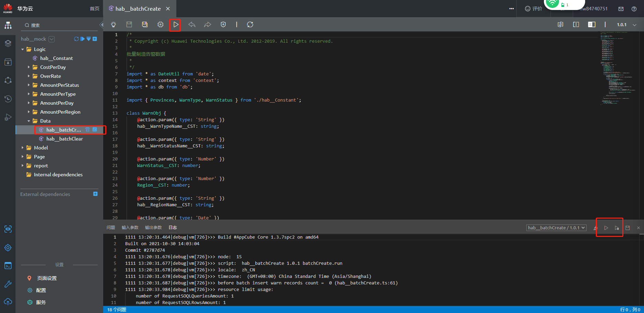Expand the Page folder
The height and width of the screenshot is (313, 644).
[23, 157]
